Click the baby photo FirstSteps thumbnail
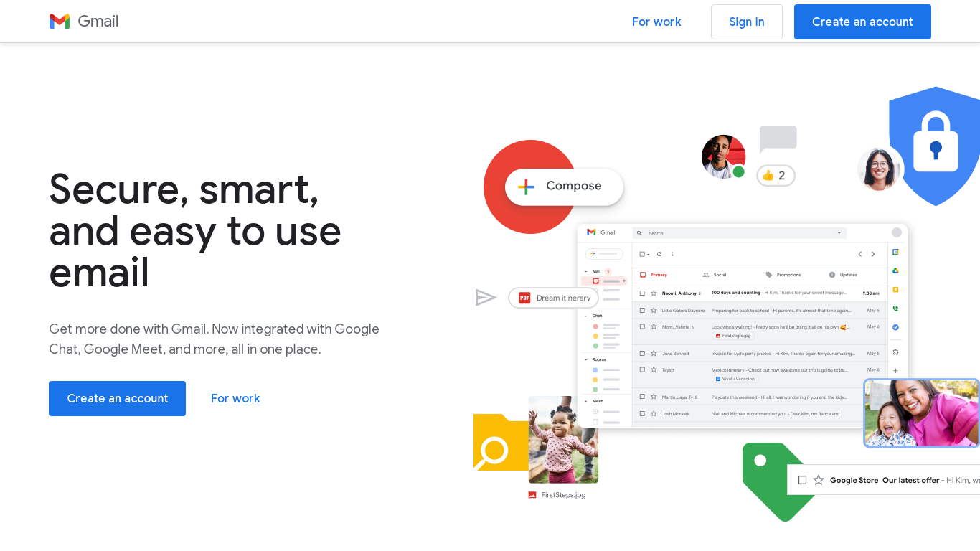Viewport: 980px width, 551px height. 563,440
